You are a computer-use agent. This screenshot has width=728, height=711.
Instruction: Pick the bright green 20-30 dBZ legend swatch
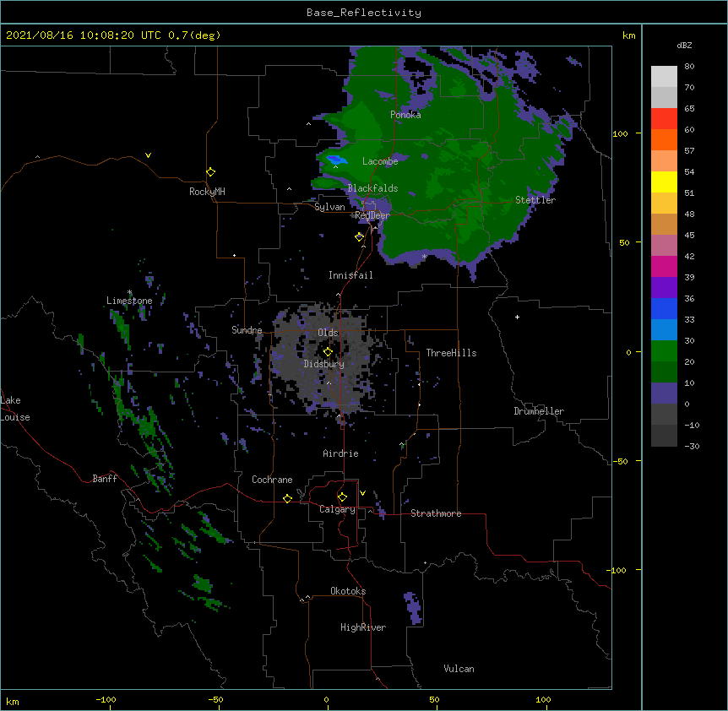(664, 351)
